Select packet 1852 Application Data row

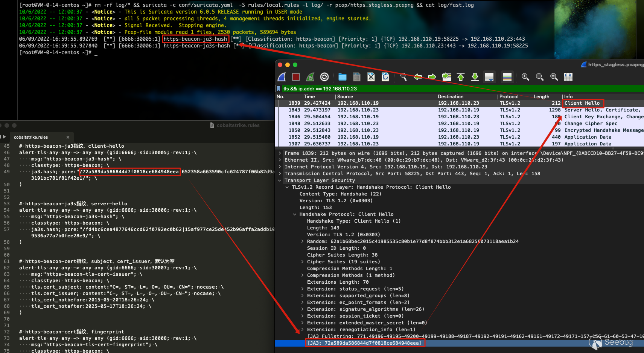click(460, 137)
